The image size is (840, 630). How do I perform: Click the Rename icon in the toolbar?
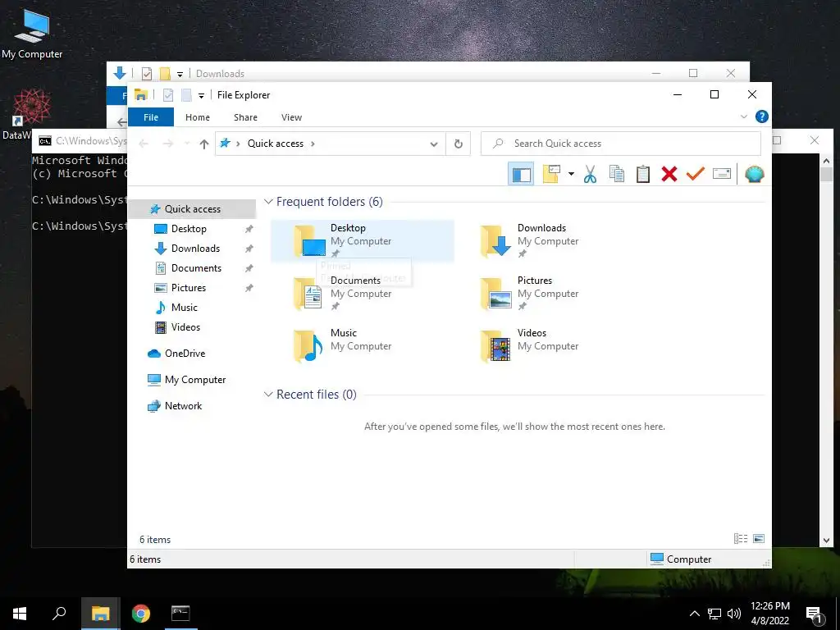click(x=722, y=174)
